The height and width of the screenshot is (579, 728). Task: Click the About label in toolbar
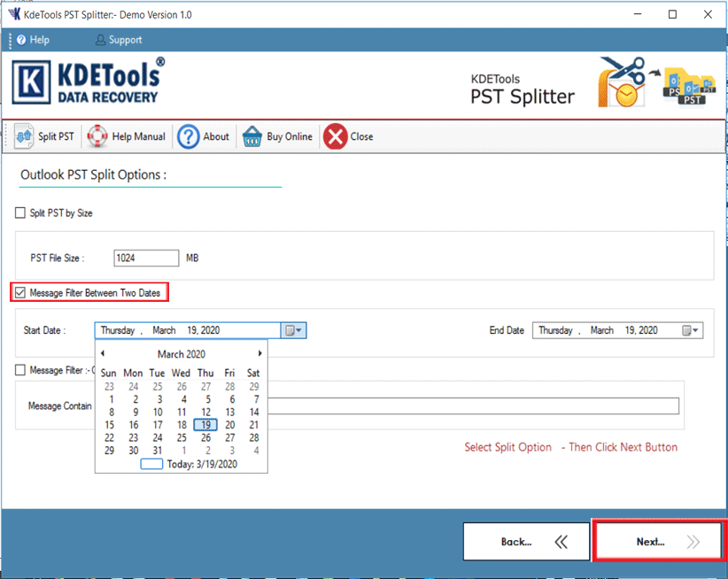click(216, 136)
